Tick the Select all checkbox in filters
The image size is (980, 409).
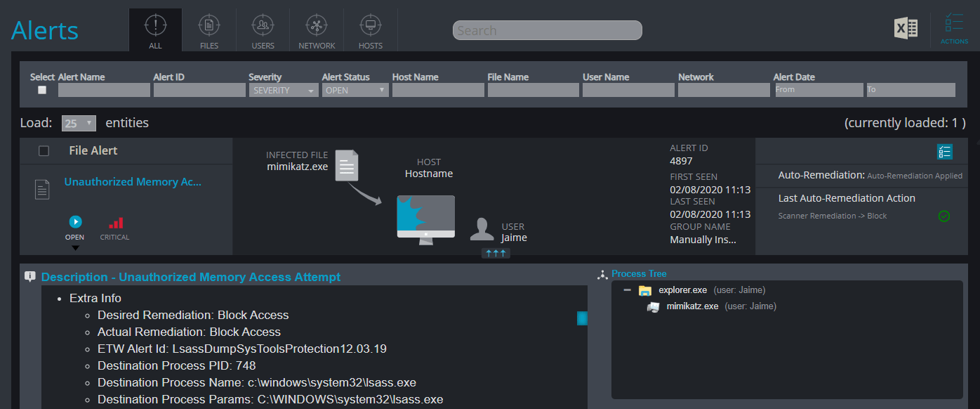42,90
